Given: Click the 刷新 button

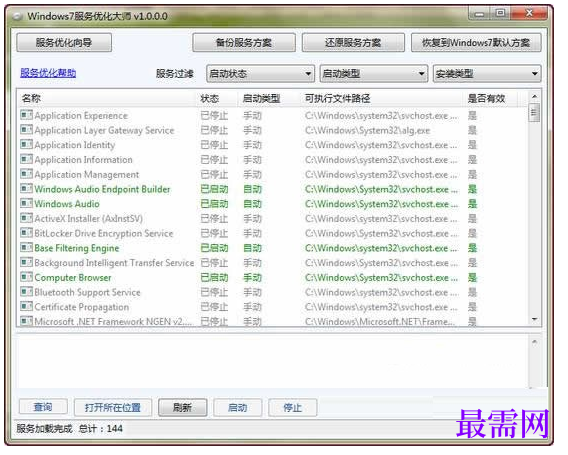Looking at the screenshot, I should 183,408.
